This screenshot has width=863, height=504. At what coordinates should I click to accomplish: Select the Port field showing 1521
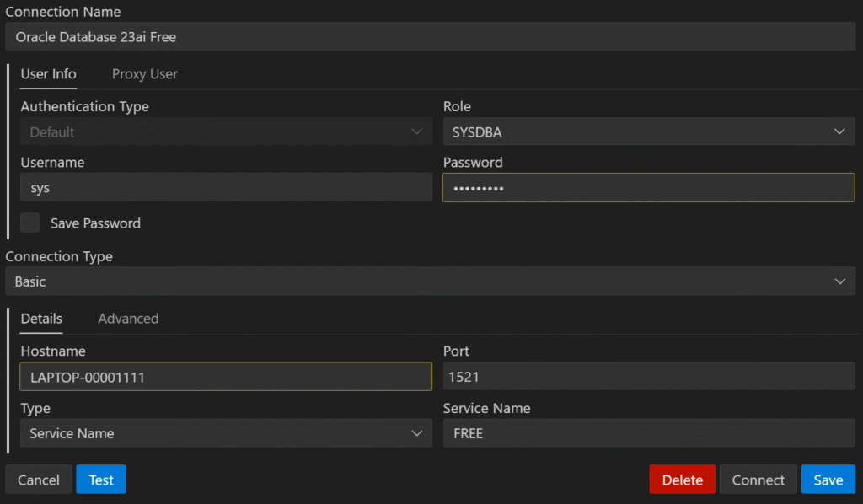tap(649, 377)
